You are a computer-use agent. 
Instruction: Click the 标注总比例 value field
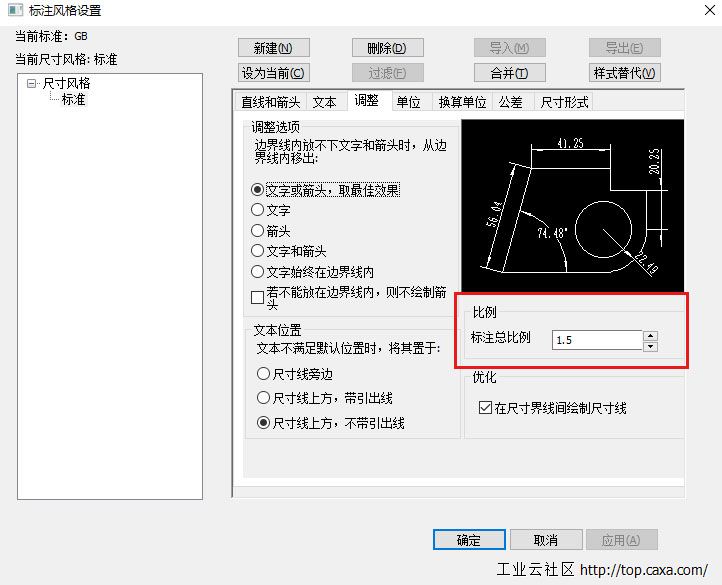(597, 340)
